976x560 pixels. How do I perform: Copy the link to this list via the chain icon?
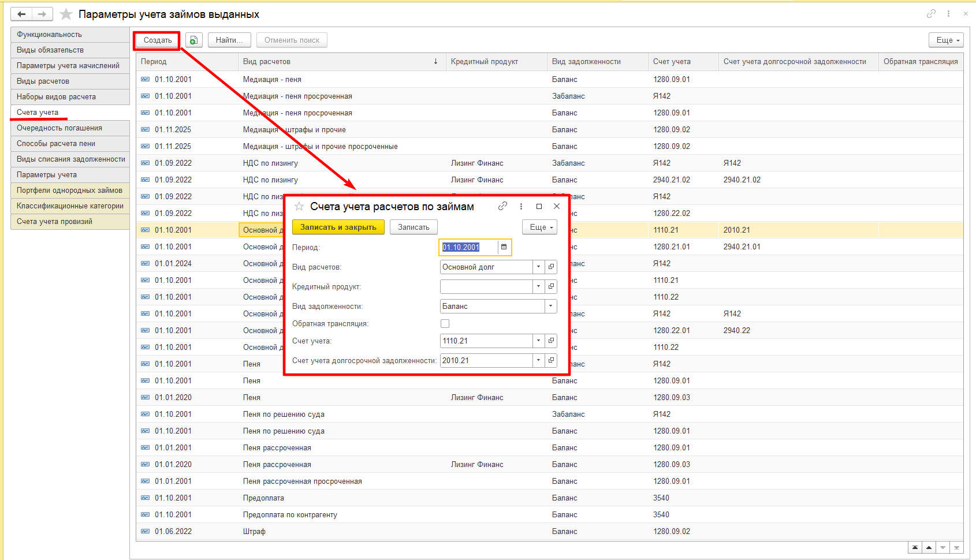(x=931, y=13)
